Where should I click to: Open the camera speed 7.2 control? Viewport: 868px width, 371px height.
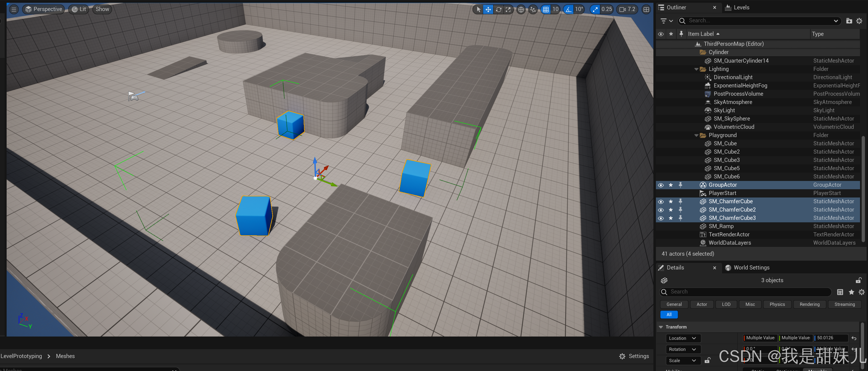(627, 9)
